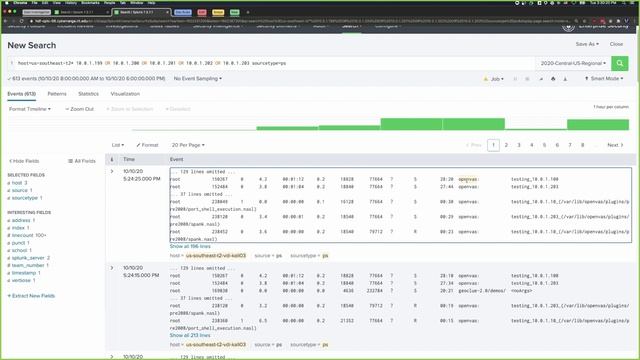The height and width of the screenshot is (360, 640).
Task: Click the search query input field
Action: [x=271, y=63]
